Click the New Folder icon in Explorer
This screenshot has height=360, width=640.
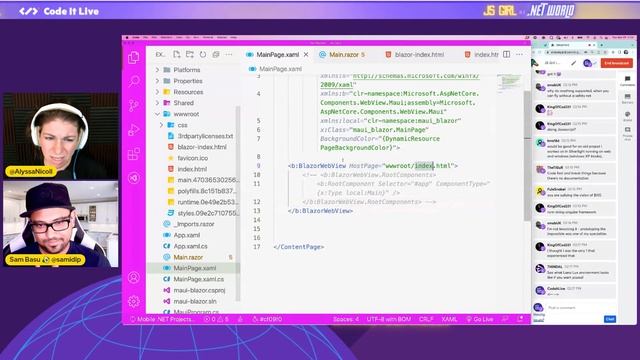[x=190, y=54]
